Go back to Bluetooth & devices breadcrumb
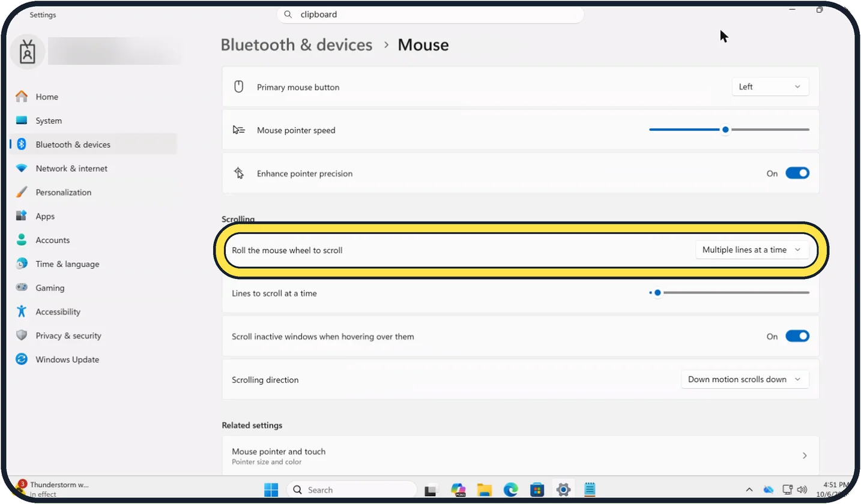Image resolution: width=861 pixels, height=504 pixels. click(297, 45)
